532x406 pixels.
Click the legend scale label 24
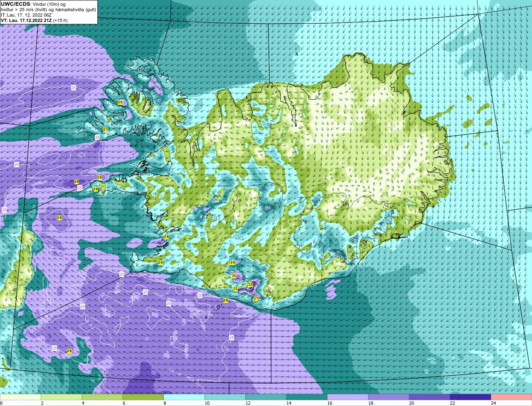(493, 403)
